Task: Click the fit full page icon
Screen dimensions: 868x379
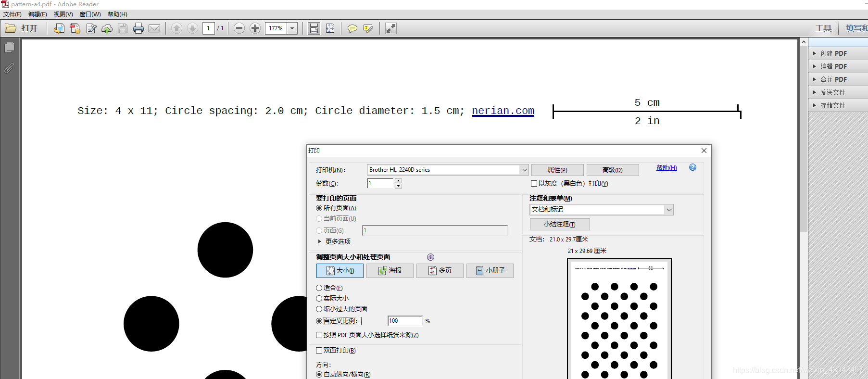Action: click(330, 28)
